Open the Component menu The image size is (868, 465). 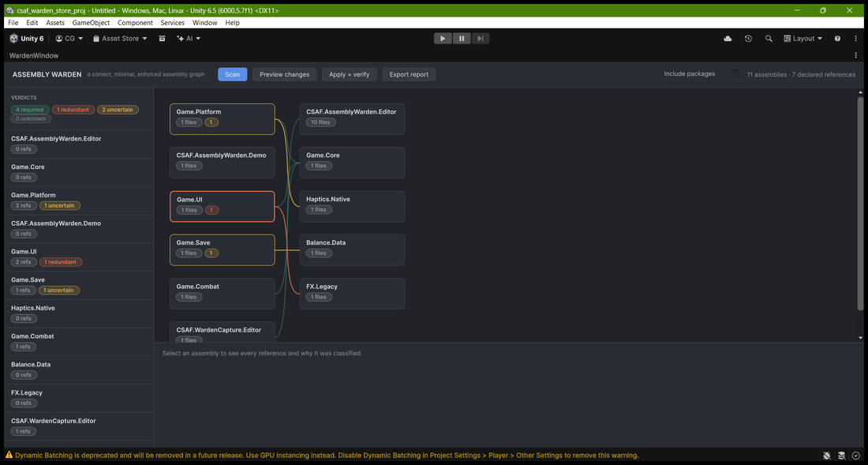pos(135,23)
